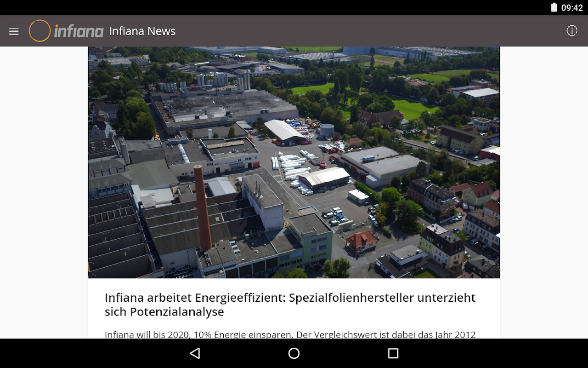
Task: Tap the Infiana logo in the header
Action: click(x=66, y=31)
